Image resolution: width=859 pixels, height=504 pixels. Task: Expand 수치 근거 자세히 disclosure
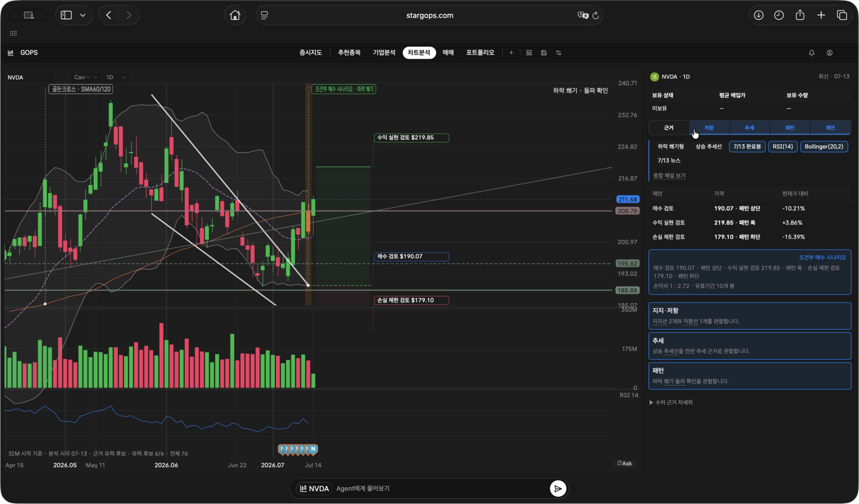tap(671, 402)
